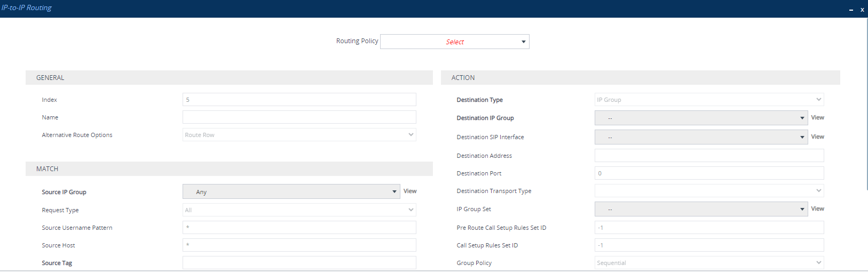The height and width of the screenshot is (273, 868).
Task: Click View link beside IP Group Set
Action: click(817, 209)
